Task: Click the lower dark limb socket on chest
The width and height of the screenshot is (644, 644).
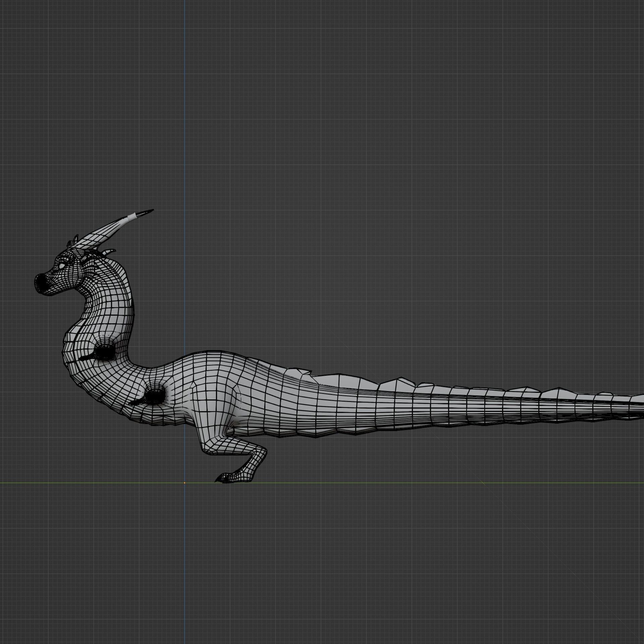Action: [155, 396]
